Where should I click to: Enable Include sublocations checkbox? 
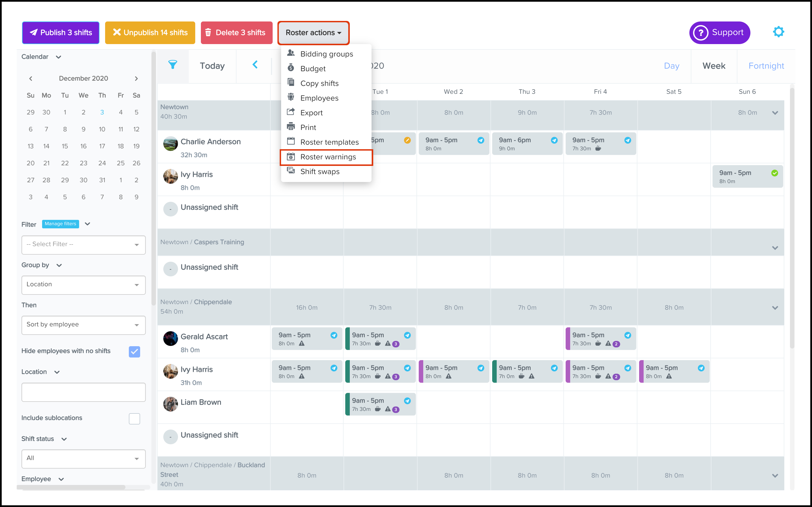coord(134,418)
